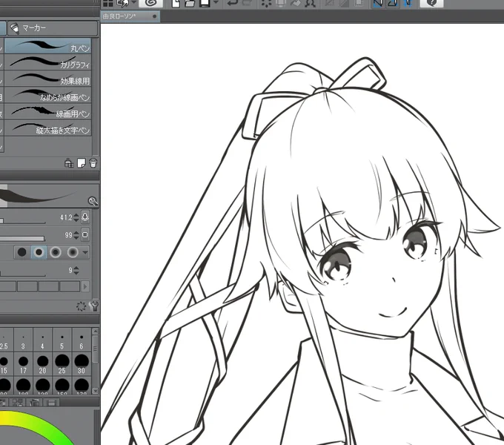Create a copy of the current sub tool
The image size is (504, 445).
click(82, 163)
